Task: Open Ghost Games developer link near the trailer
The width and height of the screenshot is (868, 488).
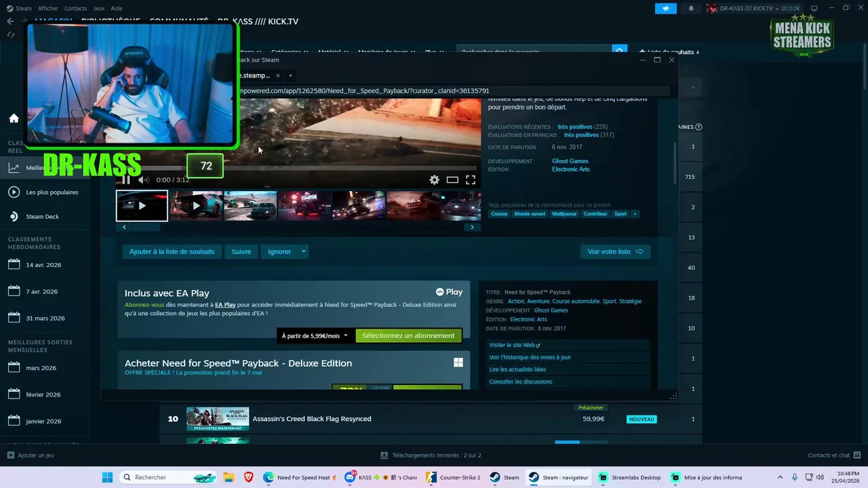Action: click(570, 161)
